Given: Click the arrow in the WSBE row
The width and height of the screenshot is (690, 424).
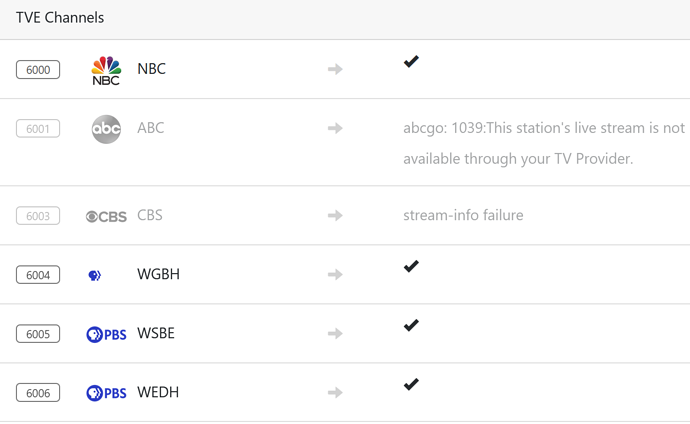Looking at the screenshot, I should click(335, 333).
